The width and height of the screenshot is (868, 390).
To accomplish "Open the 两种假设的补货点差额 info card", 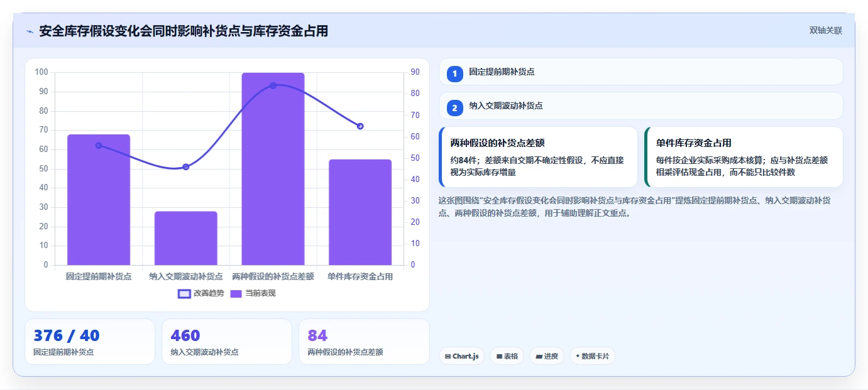I will 538,157.
